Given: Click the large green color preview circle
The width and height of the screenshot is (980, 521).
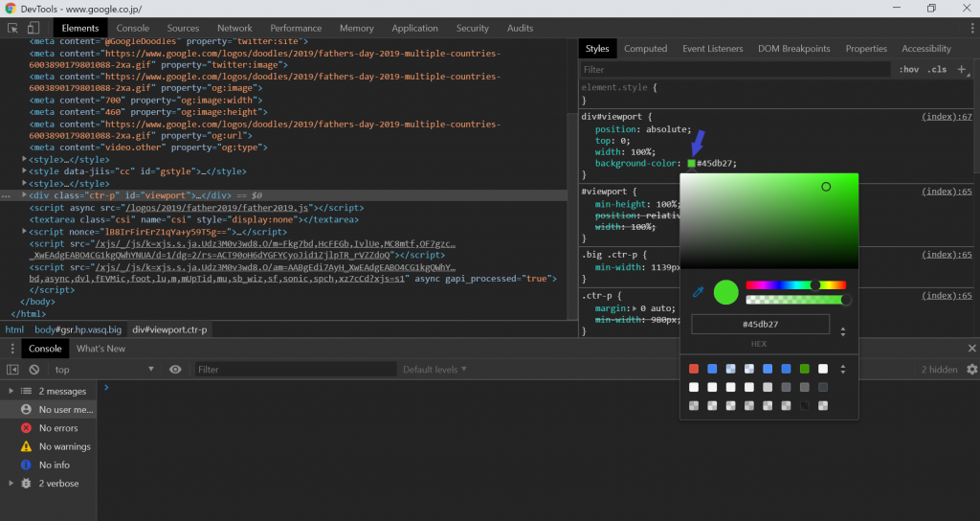Looking at the screenshot, I should click(726, 292).
